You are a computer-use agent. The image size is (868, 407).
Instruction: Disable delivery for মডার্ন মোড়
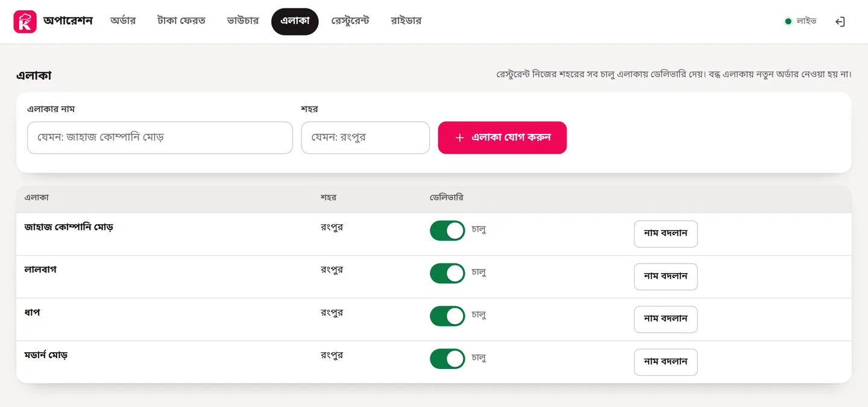click(x=447, y=359)
